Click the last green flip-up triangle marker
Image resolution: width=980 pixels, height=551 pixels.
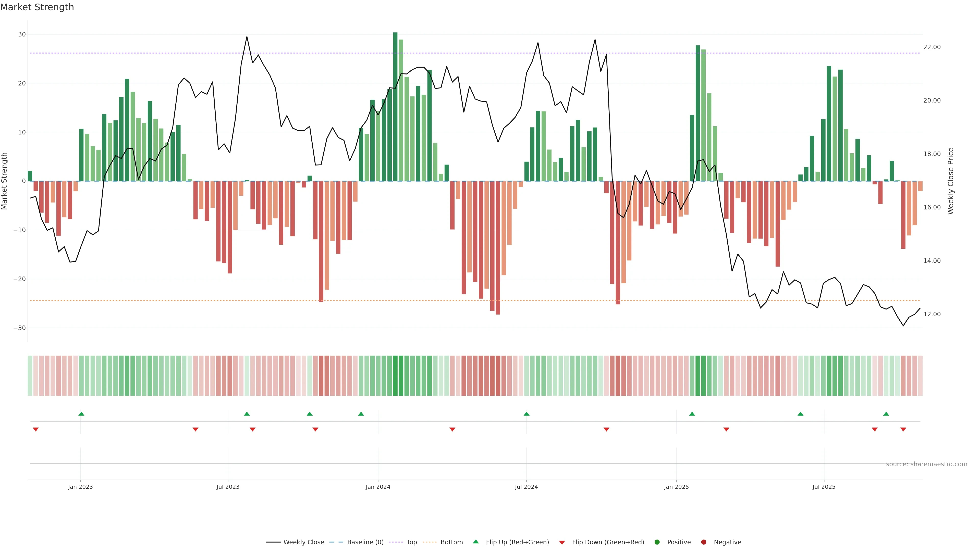point(886,414)
